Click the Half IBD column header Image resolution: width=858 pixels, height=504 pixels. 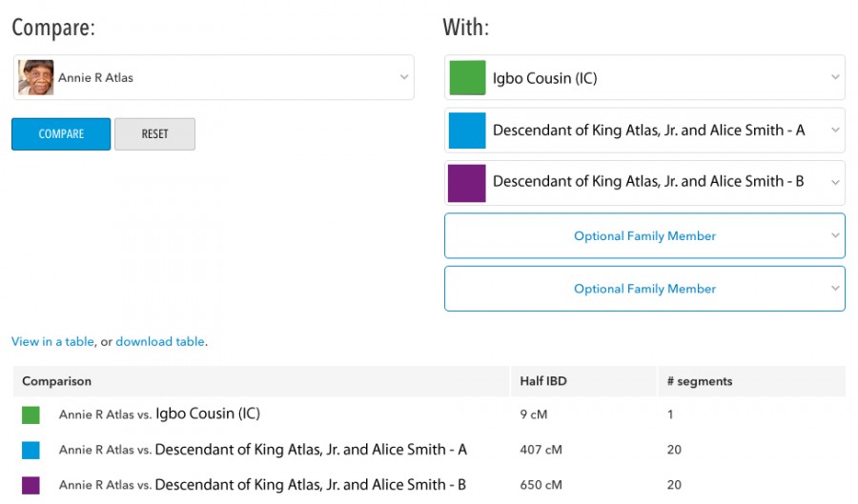pos(543,381)
